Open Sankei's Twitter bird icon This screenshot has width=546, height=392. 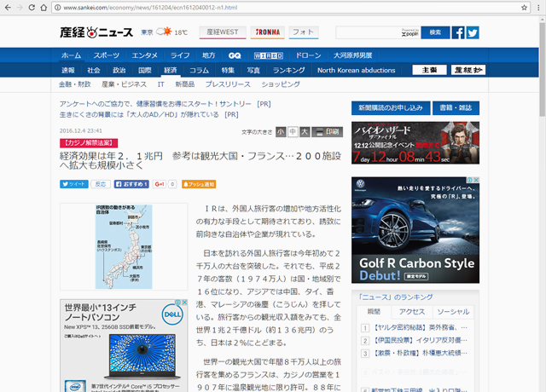473,32
